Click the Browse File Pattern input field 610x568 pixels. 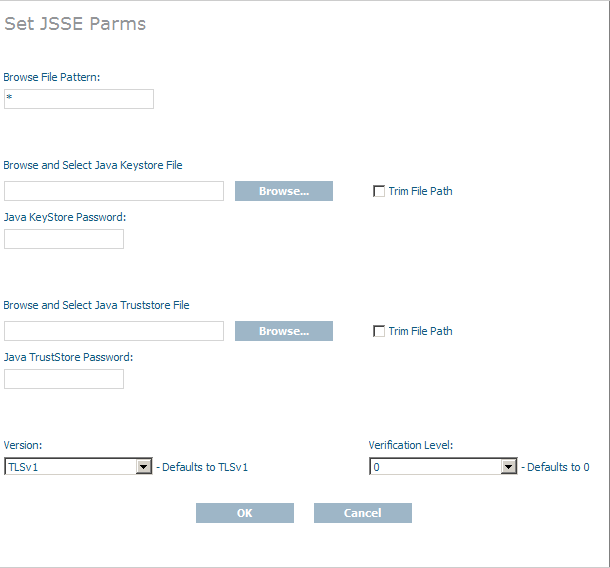click(x=79, y=99)
